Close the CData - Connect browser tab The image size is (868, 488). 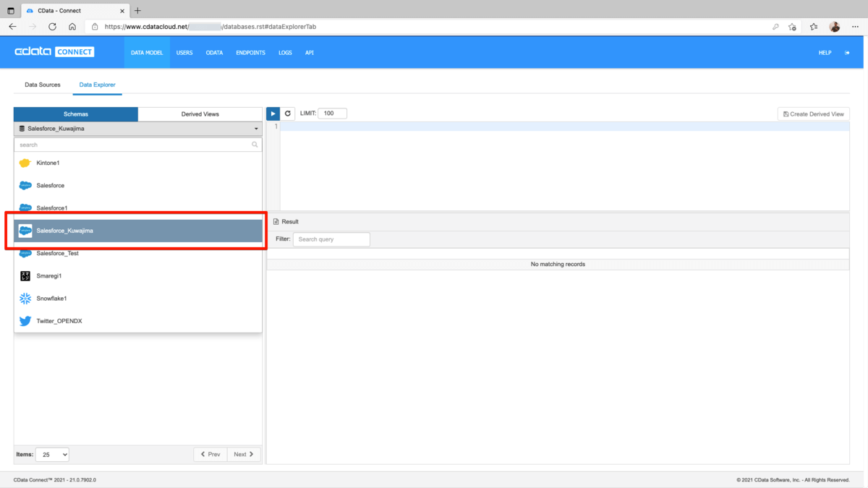pos(122,11)
